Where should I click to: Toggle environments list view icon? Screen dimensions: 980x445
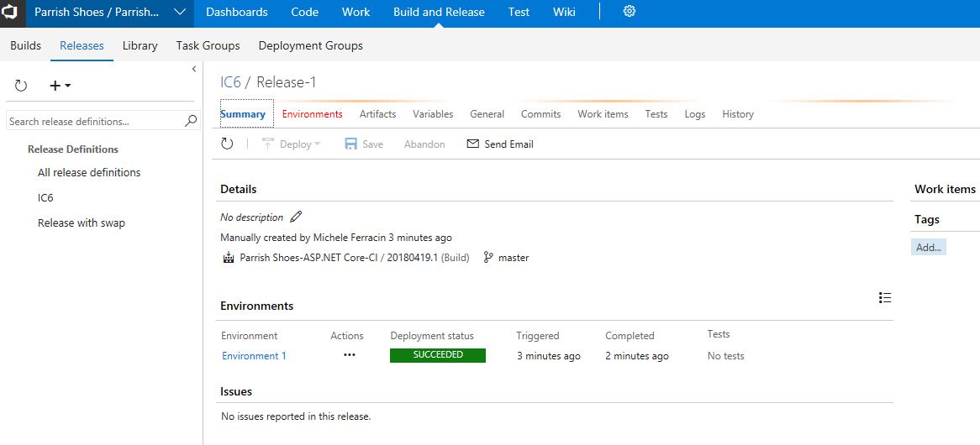884,297
